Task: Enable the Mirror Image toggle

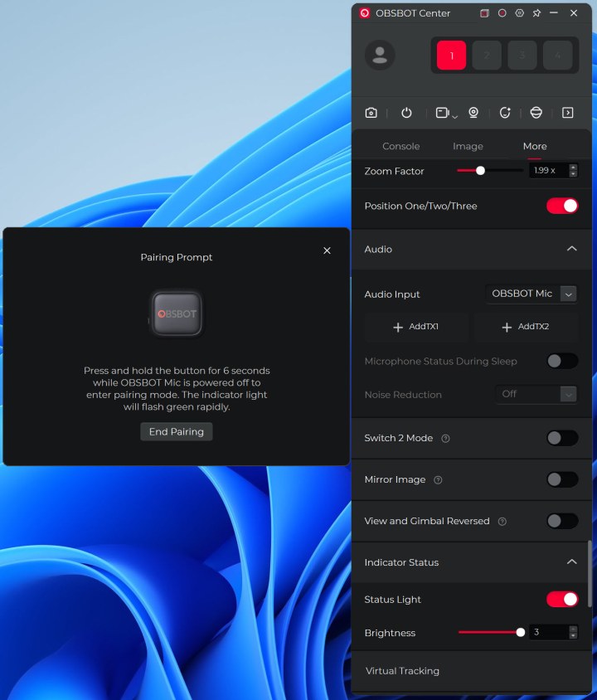Action: [562, 479]
